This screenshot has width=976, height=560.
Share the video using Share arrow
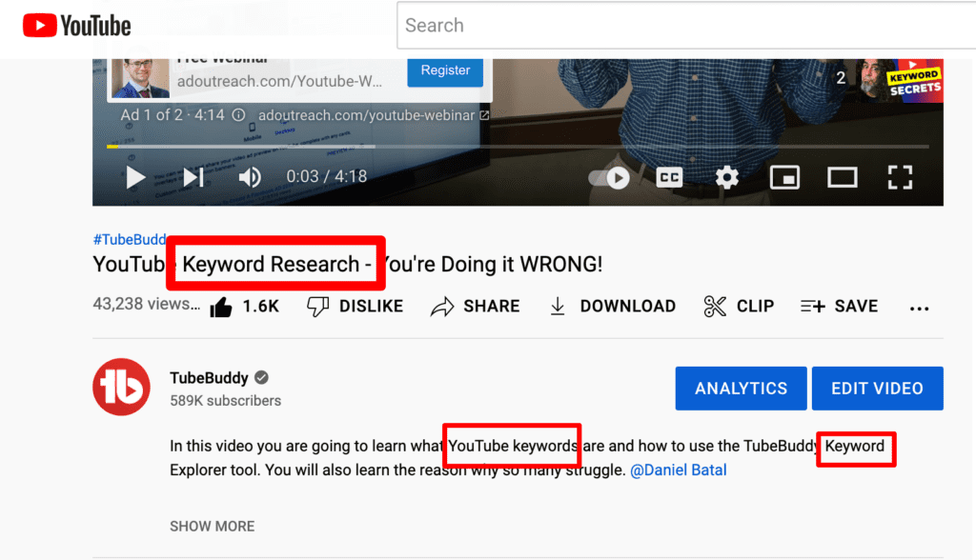click(x=442, y=307)
